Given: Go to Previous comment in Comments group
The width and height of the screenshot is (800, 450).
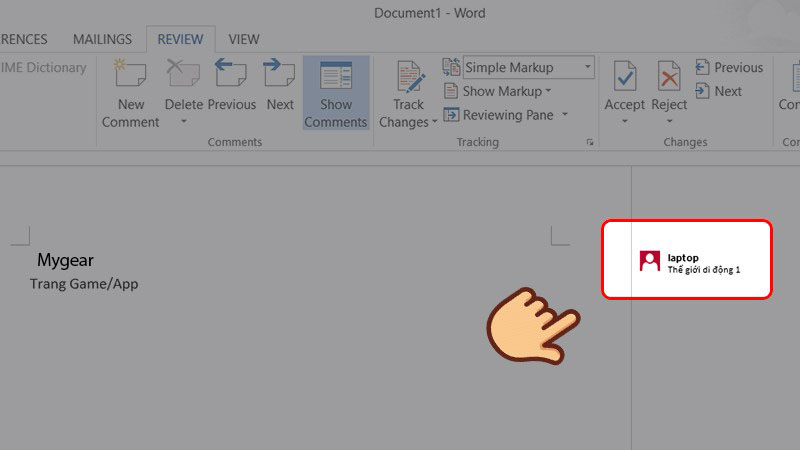Looking at the screenshot, I should [x=232, y=85].
